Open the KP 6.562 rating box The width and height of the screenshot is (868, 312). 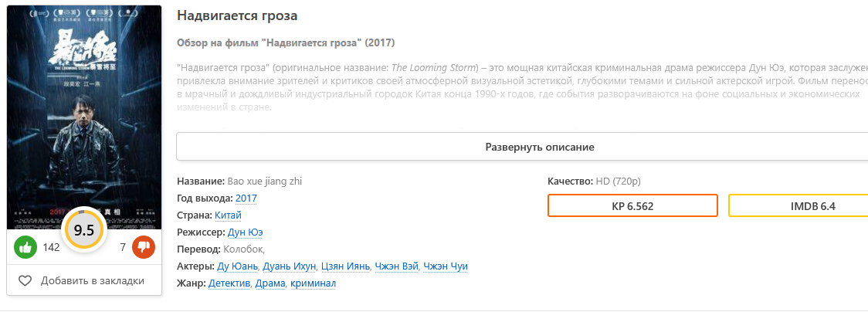pyautogui.click(x=632, y=206)
